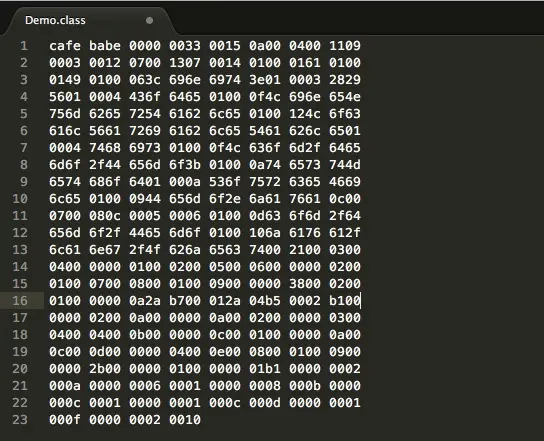The width and height of the screenshot is (544, 441).
Task: Click line number 16 in the gutter
Action: (x=20, y=300)
